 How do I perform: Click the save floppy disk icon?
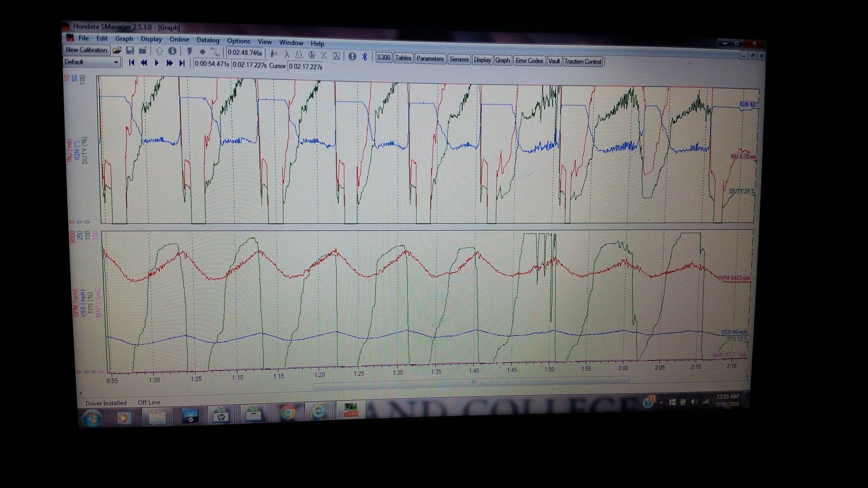(130, 50)
